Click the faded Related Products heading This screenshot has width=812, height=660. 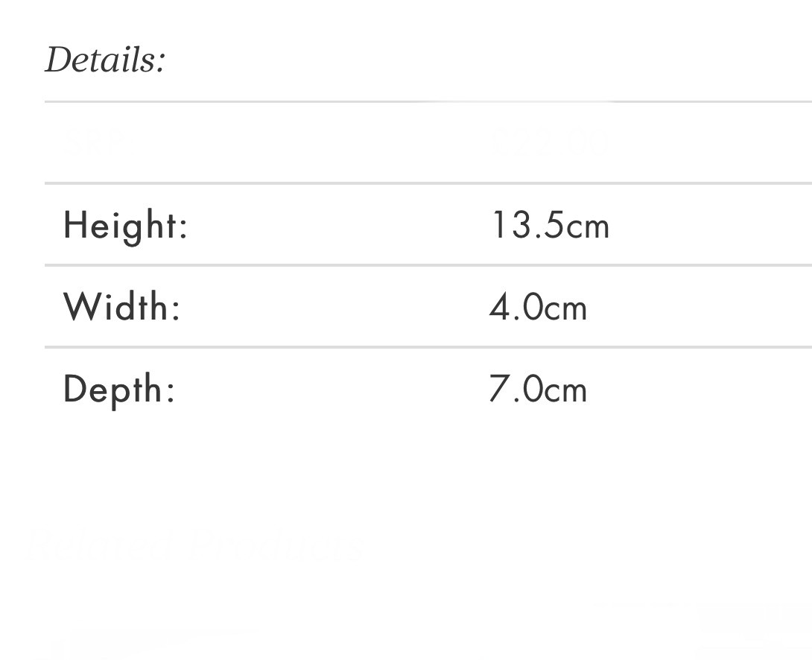(195, 546)
